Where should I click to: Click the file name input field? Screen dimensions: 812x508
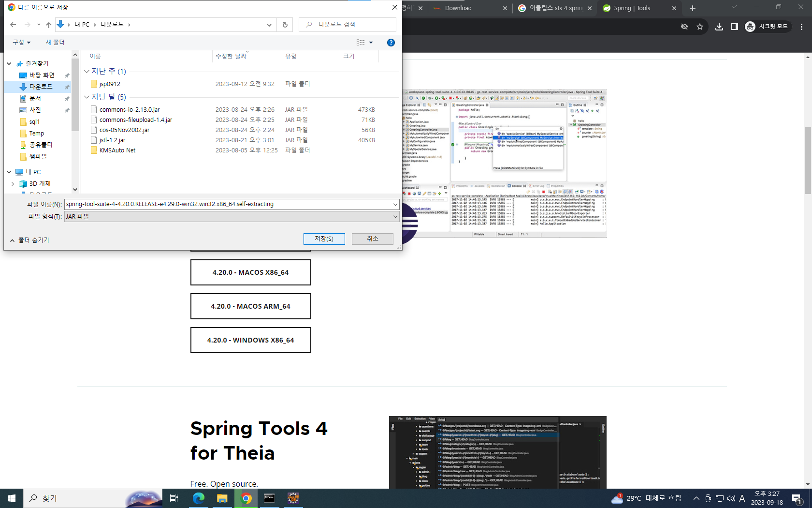(x=228, y=204)
